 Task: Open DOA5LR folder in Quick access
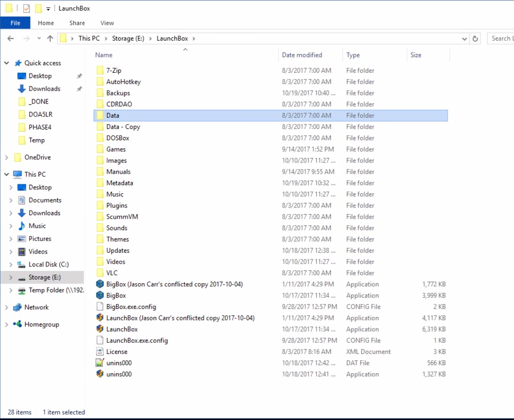coord(40,114)
